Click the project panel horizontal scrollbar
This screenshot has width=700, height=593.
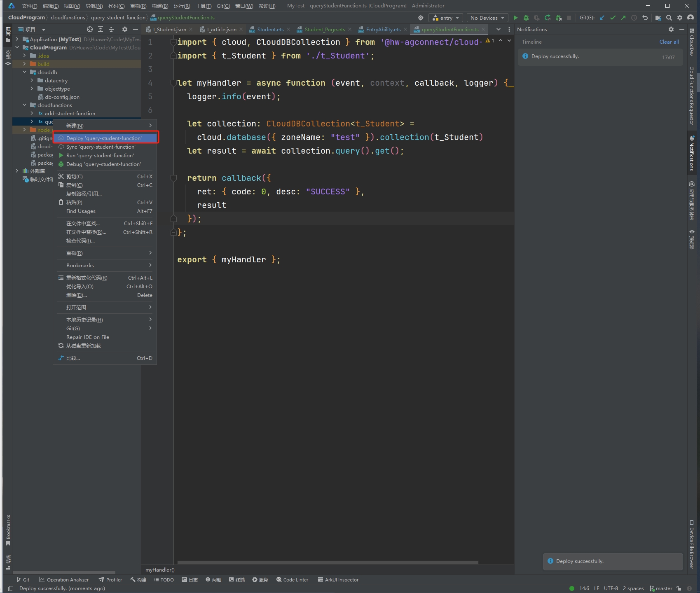pyautogui.click(x=63, y=572)
